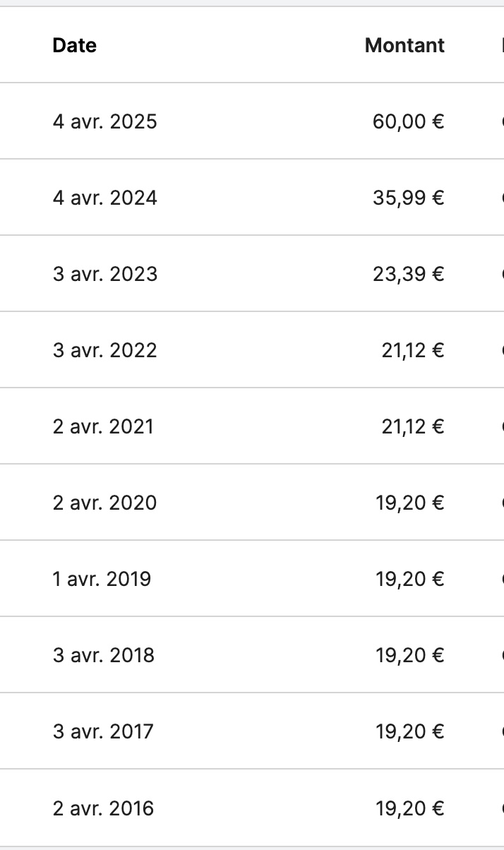Click the 23,39 € amount cell

point(409,274)
